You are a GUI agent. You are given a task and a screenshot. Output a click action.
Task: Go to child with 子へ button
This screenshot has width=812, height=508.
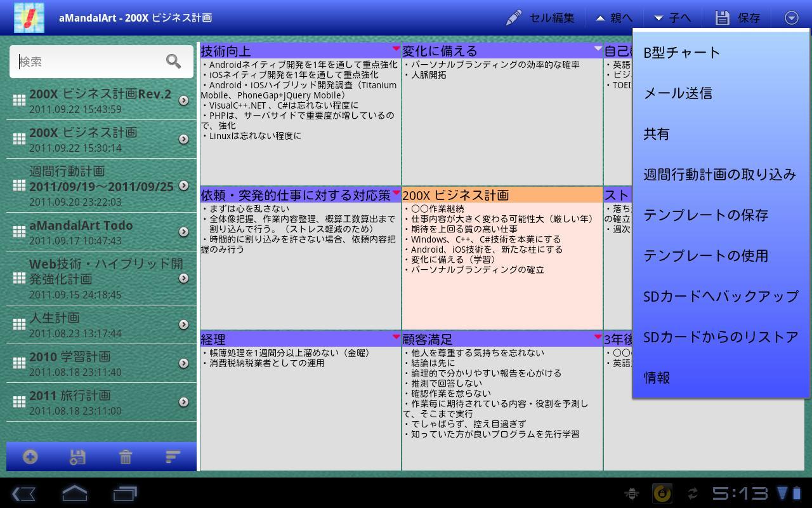672,18
